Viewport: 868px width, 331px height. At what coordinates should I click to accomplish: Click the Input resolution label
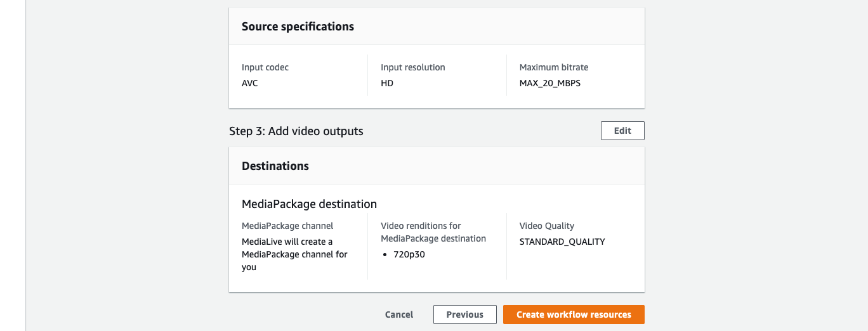(x=413, y=67)
